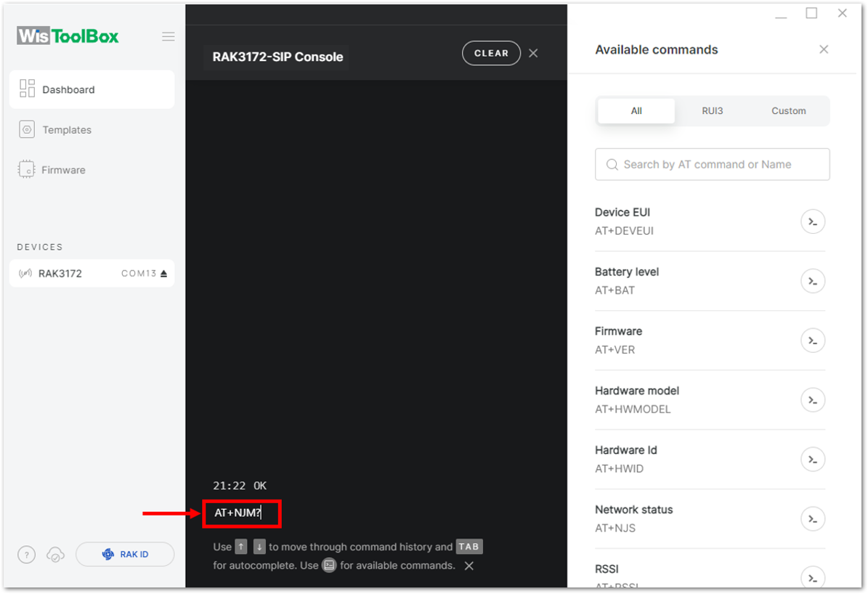The width and height of the screenshot is (868, 594).
Task: Click the AT+VER command text
Action: tap(615, 350)
